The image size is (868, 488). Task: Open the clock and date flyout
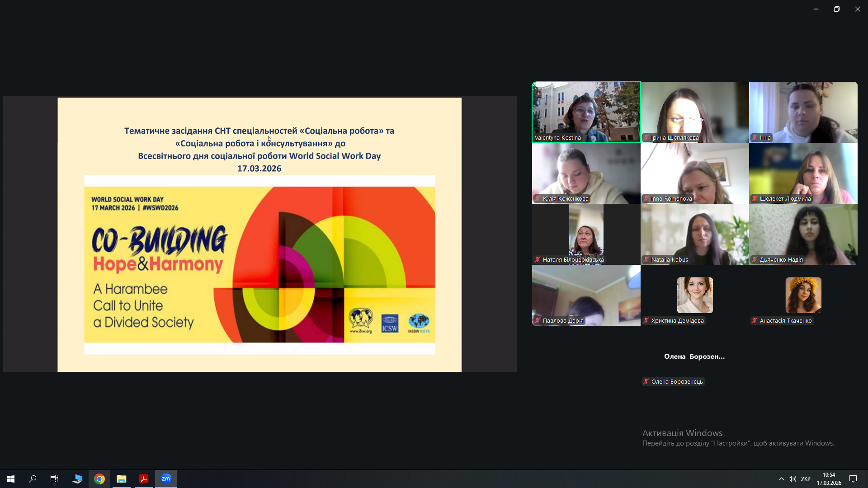[x=829, y=479]
